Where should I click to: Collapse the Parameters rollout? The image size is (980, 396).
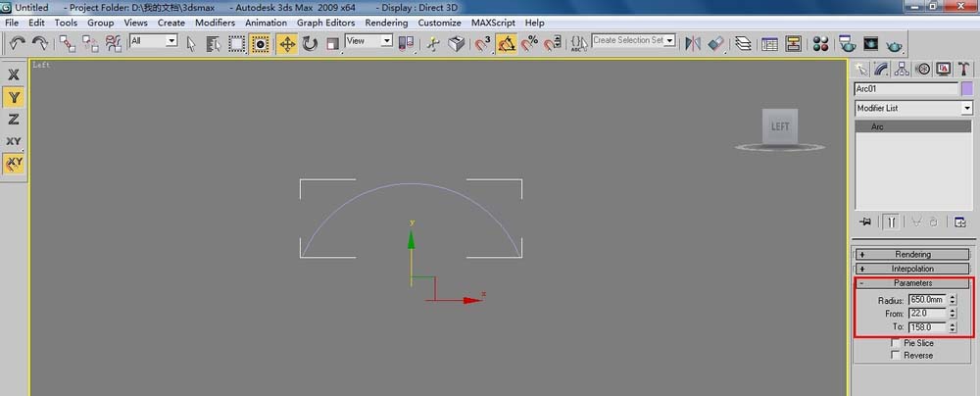[x=912, y=283]
